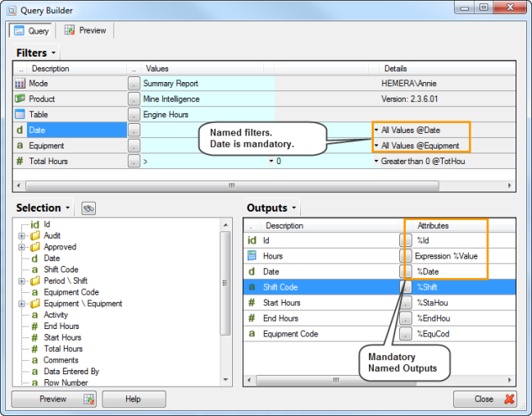The image size is (532, 416).
Task: Click scroll-down arrow of Selection tree
Action: pos(225,380)
